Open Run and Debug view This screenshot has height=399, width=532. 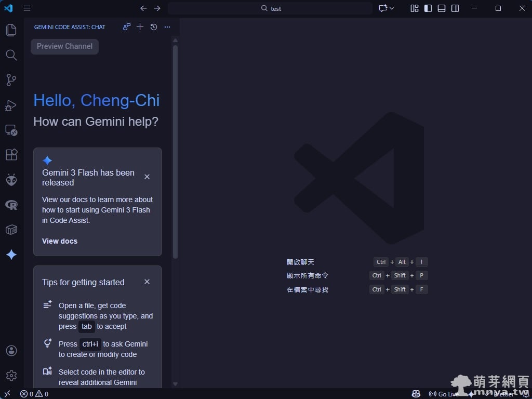coord(11,105)
